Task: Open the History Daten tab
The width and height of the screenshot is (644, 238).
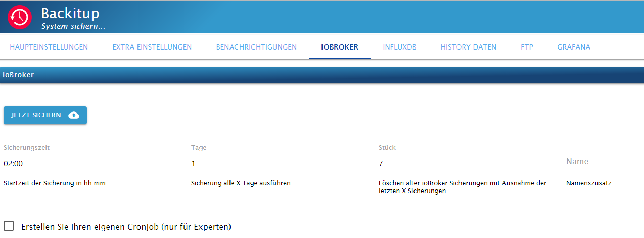Action: coord(469,47)
